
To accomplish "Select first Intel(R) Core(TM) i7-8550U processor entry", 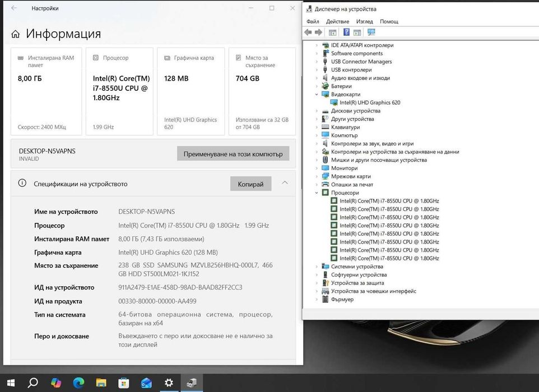I will [x=389, y=201].
